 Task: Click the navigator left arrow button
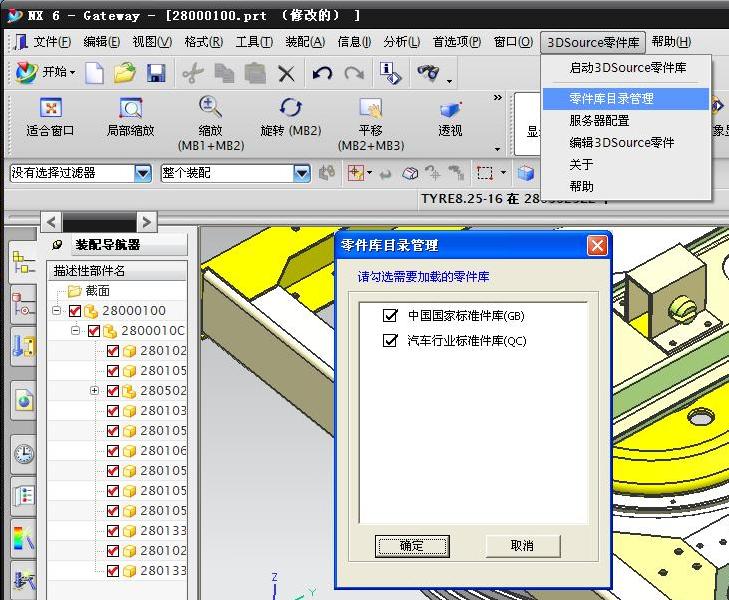[x=52, y=222]
